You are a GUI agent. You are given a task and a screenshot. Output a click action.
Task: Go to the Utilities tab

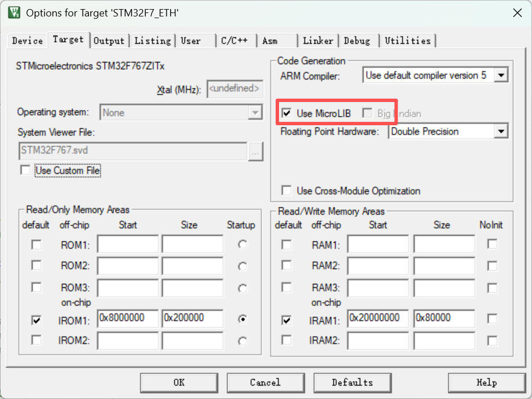(x=408, y=41)
